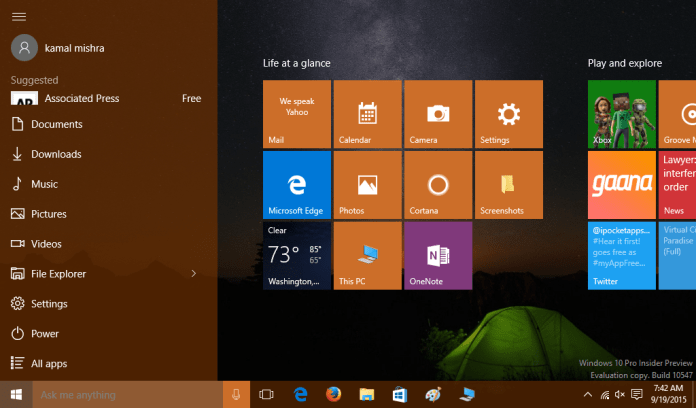This screenshot has width=696, height=408.
Task: Launch the gaana tile
Action: (x=621, y=185)
